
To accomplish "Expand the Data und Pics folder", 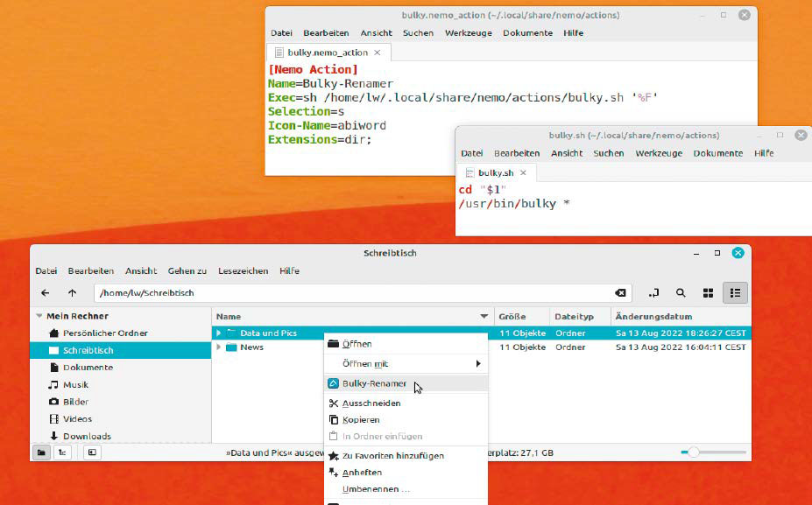I will [218, 333].
